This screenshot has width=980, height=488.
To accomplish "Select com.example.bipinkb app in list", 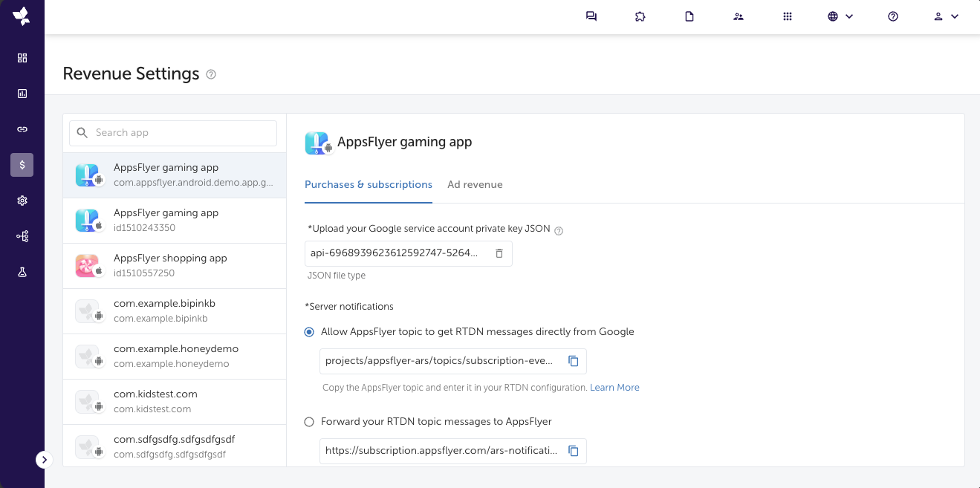I will coord(175,311).
